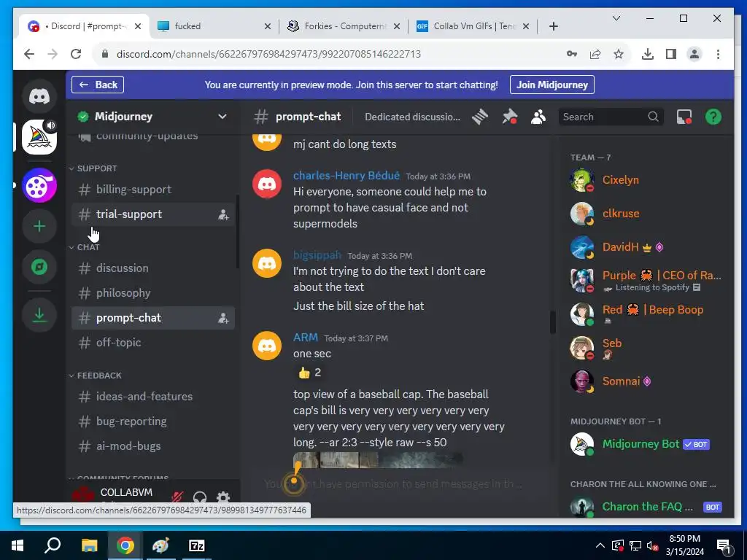
Task: Open discussion channel
Action: coord(152,268)
